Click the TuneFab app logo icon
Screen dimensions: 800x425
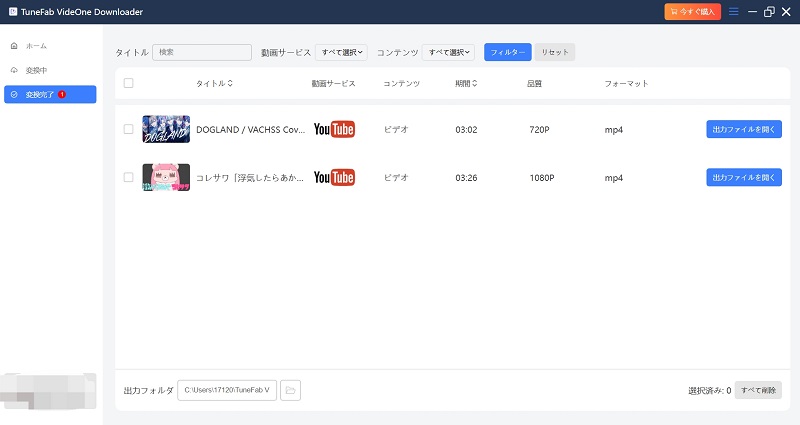(x=13, y=11)
